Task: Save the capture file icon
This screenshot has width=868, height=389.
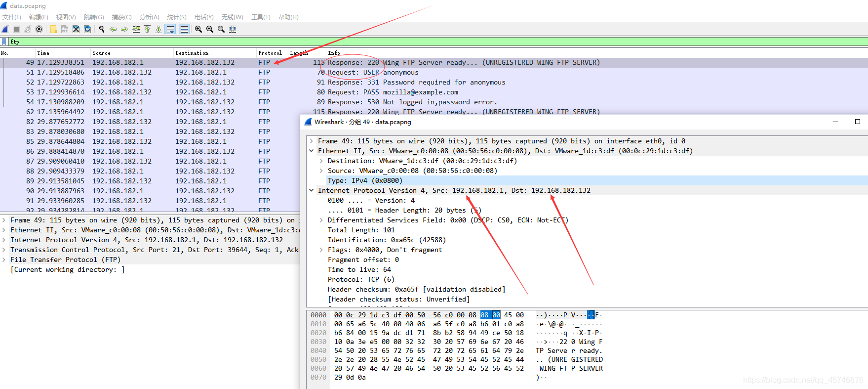Action: coord(65,29)
